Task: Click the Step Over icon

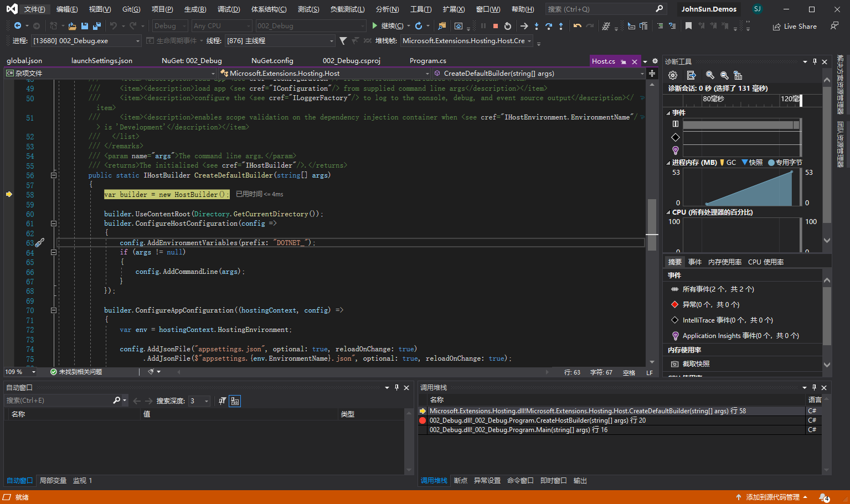Action: click(x=549, y=26)
